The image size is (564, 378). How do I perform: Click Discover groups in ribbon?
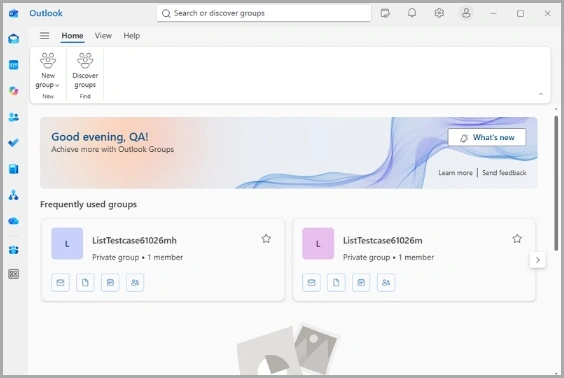(x=85, y=71)
